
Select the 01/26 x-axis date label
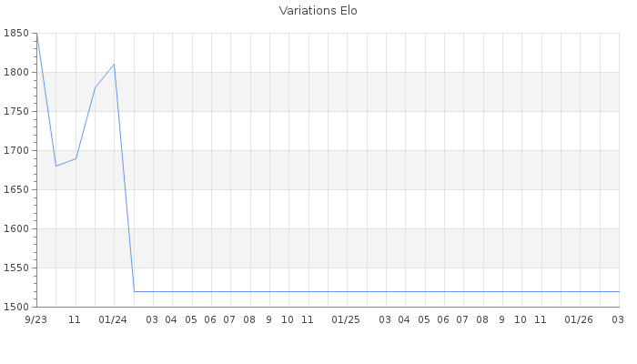point(579,320)
